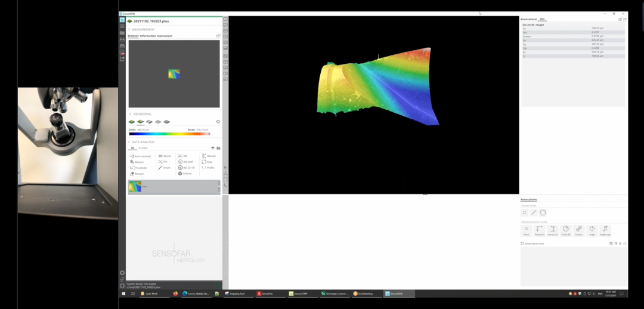Viewport: 644px width, 309px height.
Task: Select the Restore tool
Action: (137, 162)
